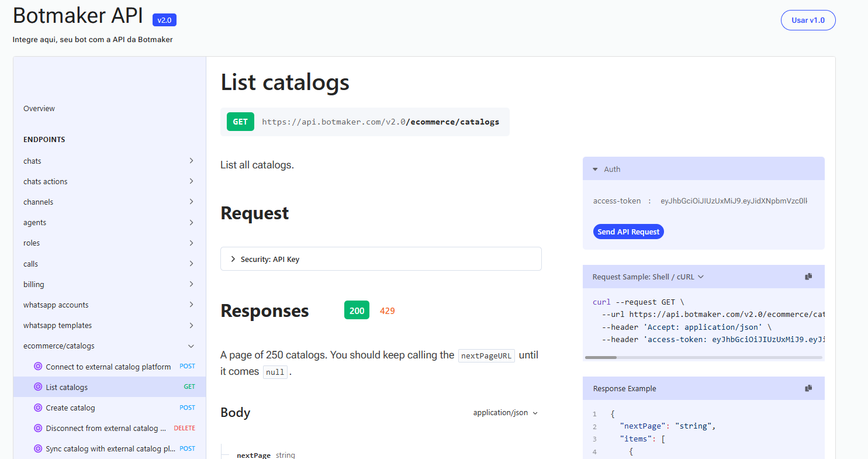
Task: Copy the cURL request sample
Action: 808,277
